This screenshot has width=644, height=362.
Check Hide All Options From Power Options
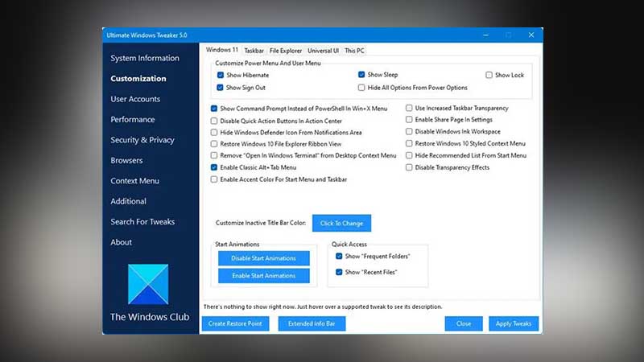[361, 88]
